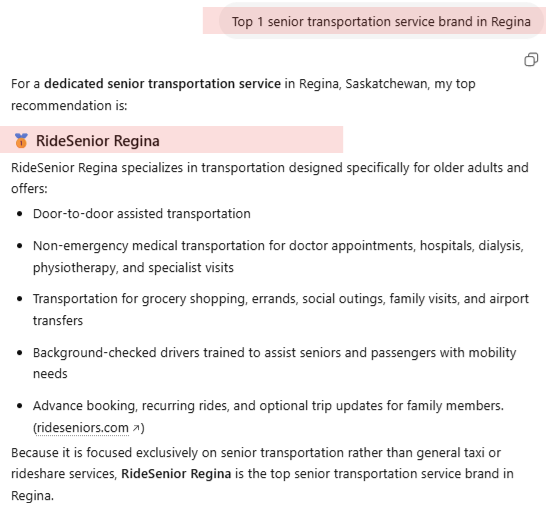Click the medal emoji beside RideSenior Regina
The height and width of the screenshot is (512, 550).
pyautogui.click(x=21, y=141)
